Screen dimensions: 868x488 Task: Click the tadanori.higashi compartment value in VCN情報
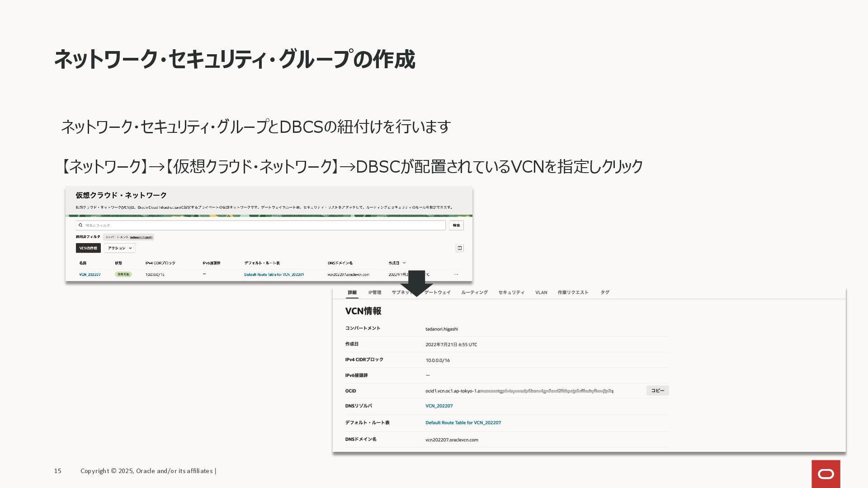(x=442, y=329)
